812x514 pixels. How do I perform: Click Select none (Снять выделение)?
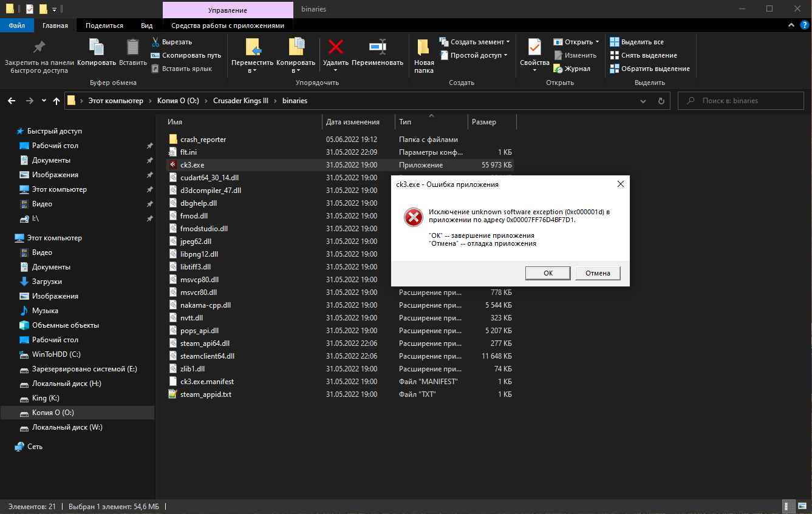(x=643, y=55)
